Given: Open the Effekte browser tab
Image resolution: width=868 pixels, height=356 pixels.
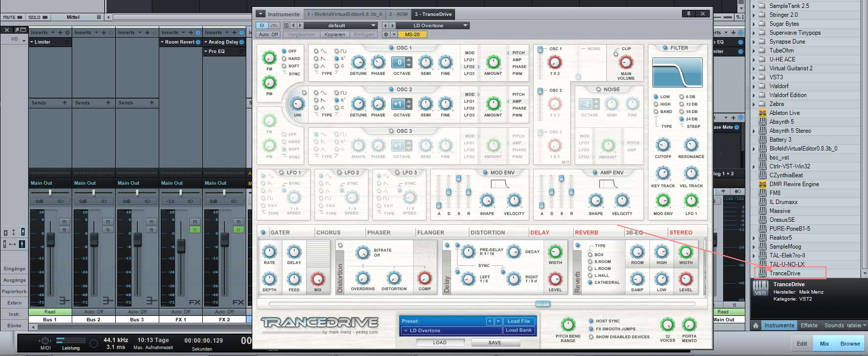Looking at the screenshot, I should pyautogui.click(x=809, y=325).
